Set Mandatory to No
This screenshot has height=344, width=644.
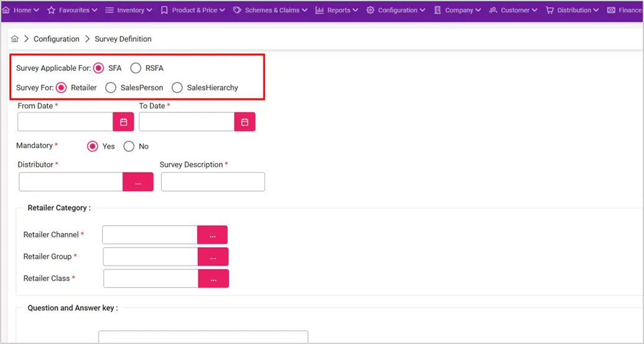click(129, 147)
